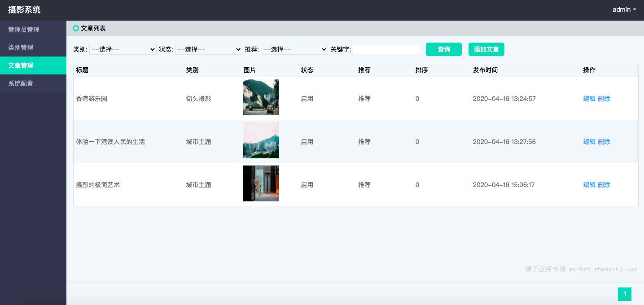Focus the 关键字 search input field

386,49
